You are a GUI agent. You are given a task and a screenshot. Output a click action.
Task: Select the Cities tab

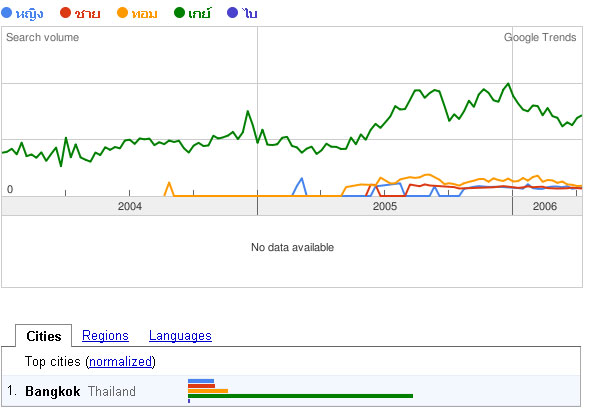[44, 336]
